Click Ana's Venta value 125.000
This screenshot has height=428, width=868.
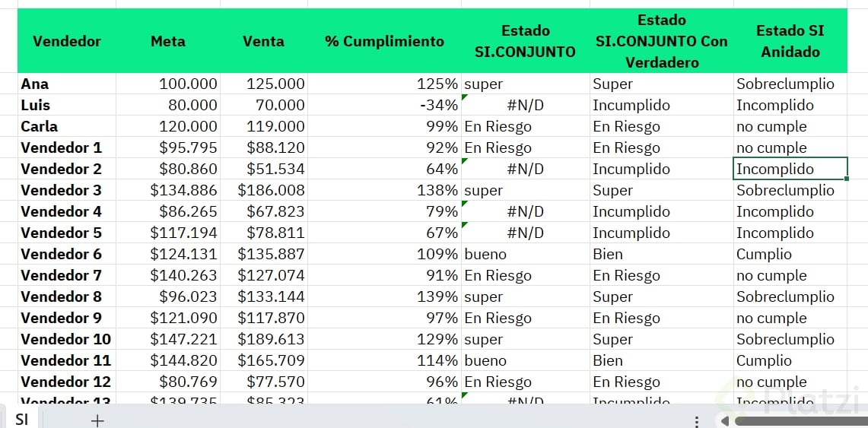[264, 84]
